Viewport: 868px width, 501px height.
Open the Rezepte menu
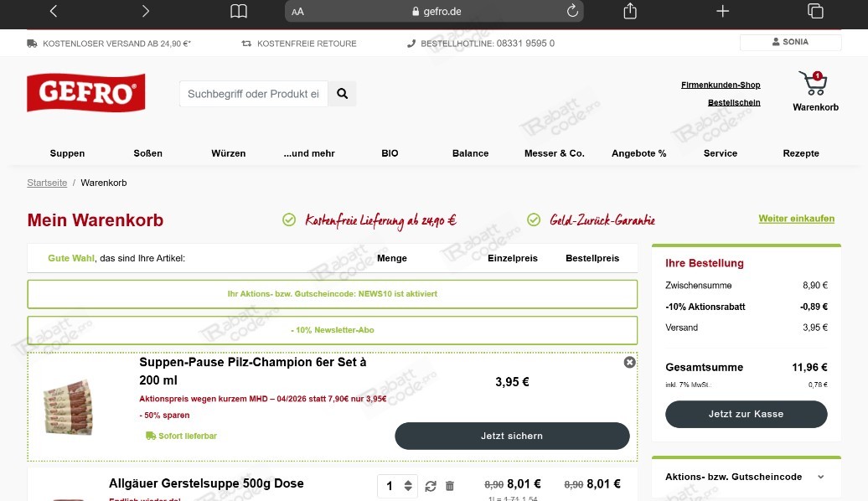point(801,153)
